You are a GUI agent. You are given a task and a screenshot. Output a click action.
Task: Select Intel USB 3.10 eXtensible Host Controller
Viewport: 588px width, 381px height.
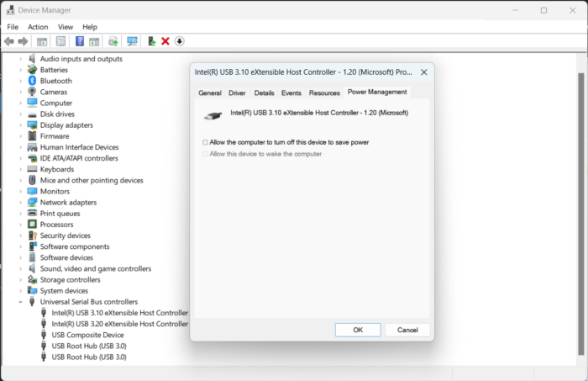pos(119,313)
